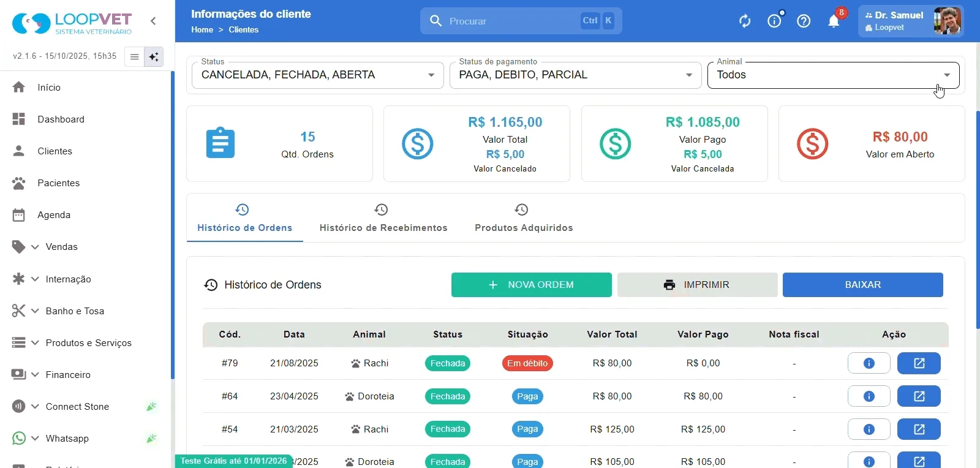Open the notifications bell with 8 alerts

834,21
